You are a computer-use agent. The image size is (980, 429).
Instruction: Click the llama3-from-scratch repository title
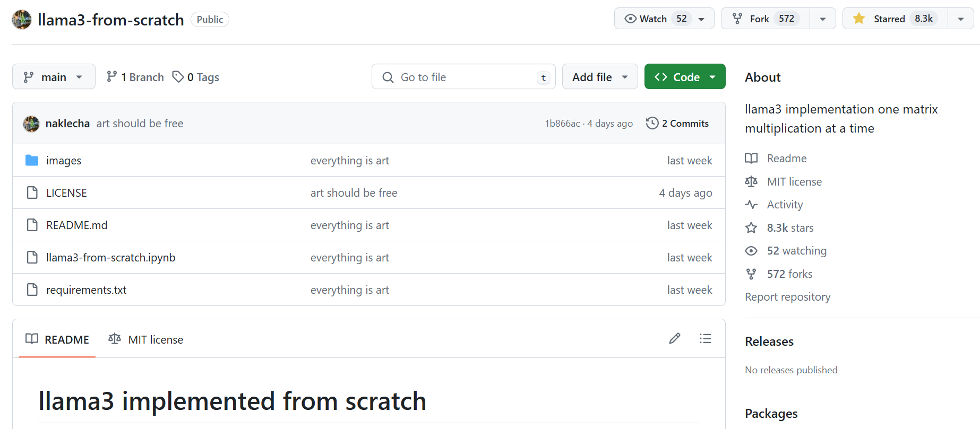111,20
